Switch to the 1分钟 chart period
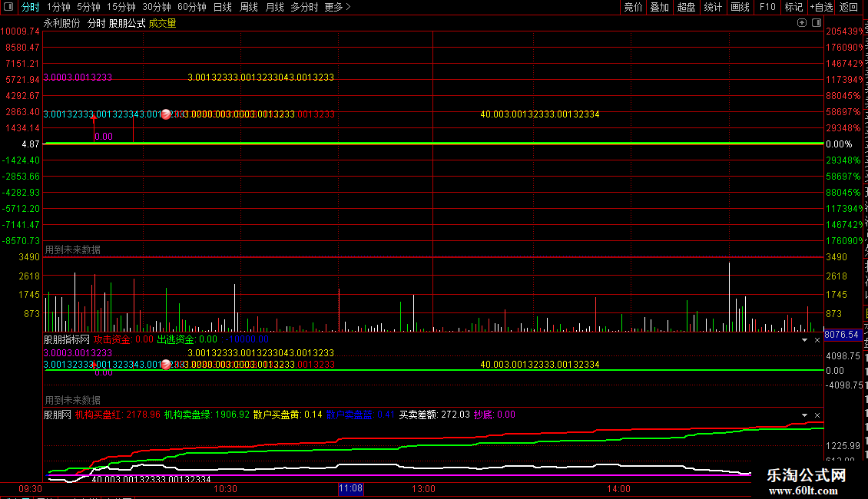Image resolution: width=868 pixels, height=499 pixels. 58,7
